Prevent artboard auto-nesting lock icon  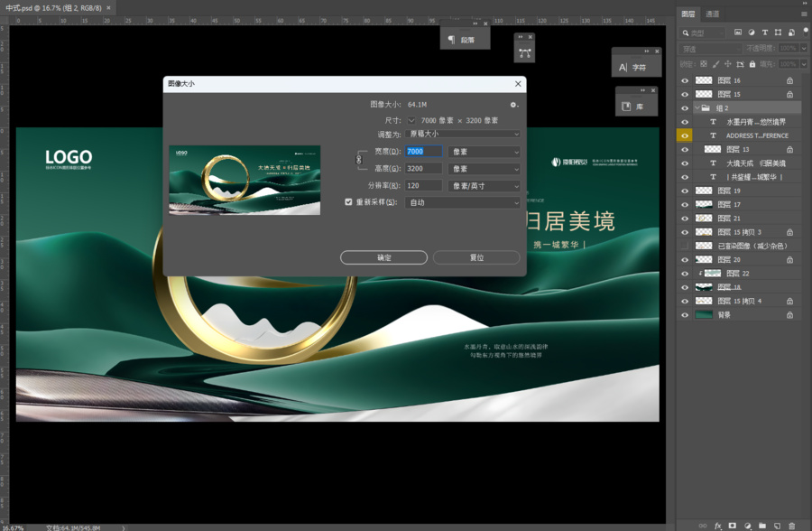click(740, 64)
